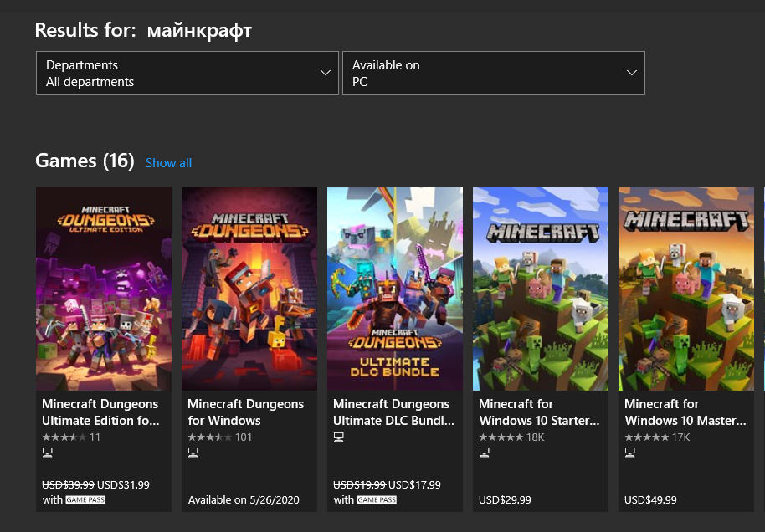The width and height of the screenshot is (765, 532).
Task: Click the USD$49.99 price
Action: click(650, 500)
